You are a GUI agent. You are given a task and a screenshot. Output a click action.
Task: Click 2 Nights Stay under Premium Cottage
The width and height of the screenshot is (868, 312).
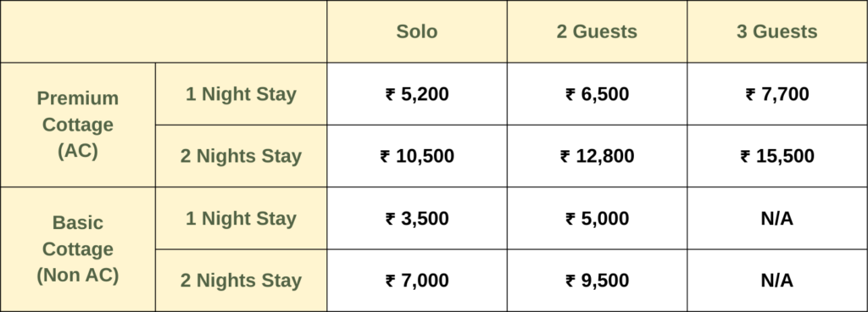[x=241, y=156]
